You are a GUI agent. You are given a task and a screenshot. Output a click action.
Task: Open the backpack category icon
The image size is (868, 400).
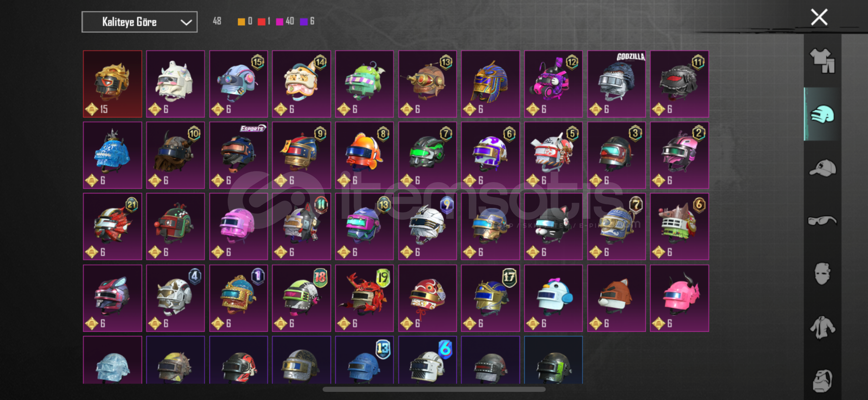click(x=822, y=380)
